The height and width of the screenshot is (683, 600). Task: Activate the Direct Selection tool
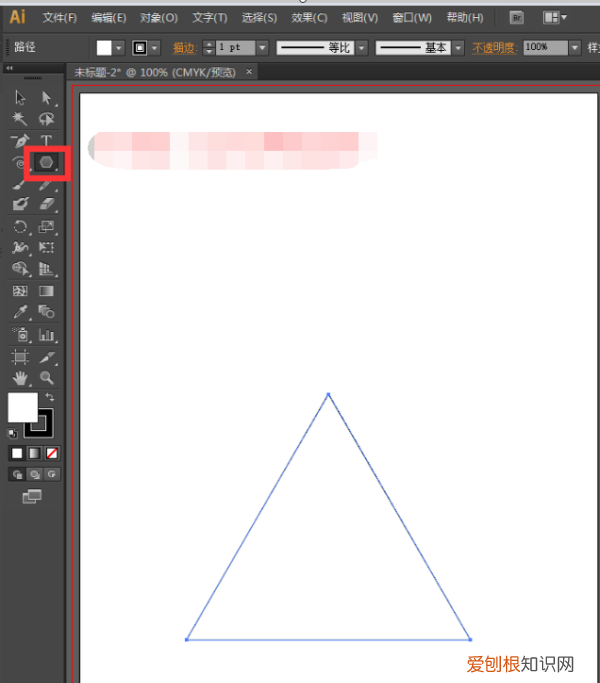46,97
